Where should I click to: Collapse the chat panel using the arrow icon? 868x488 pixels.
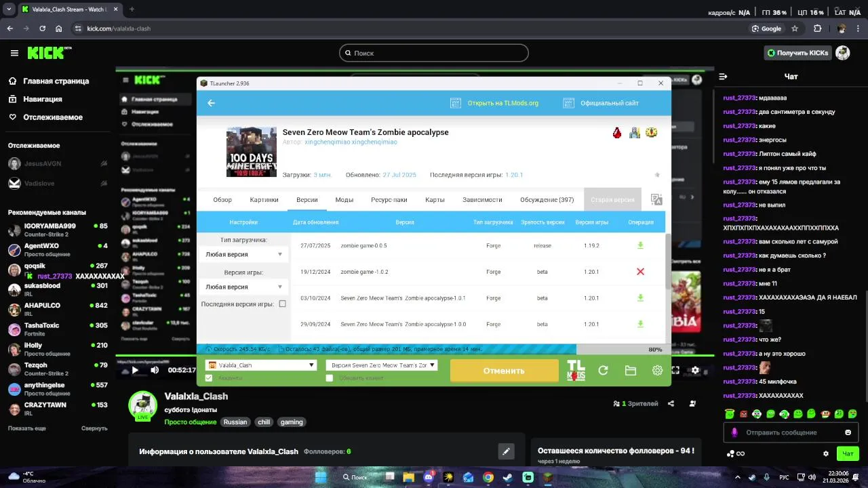[x=723, y=77]
